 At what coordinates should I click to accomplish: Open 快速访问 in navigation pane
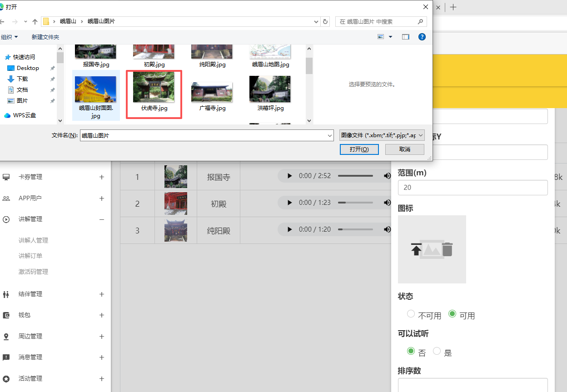[x=24, y=57]
